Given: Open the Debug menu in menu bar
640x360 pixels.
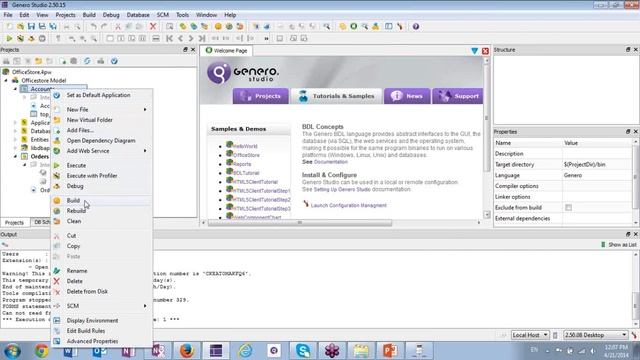Looking at the screenshot, I should [111, 15].
